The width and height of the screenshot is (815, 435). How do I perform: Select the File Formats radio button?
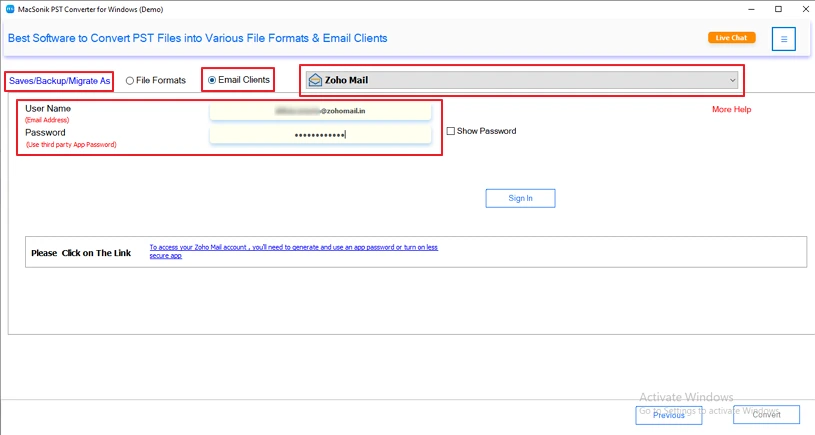(x=130, y=81)
